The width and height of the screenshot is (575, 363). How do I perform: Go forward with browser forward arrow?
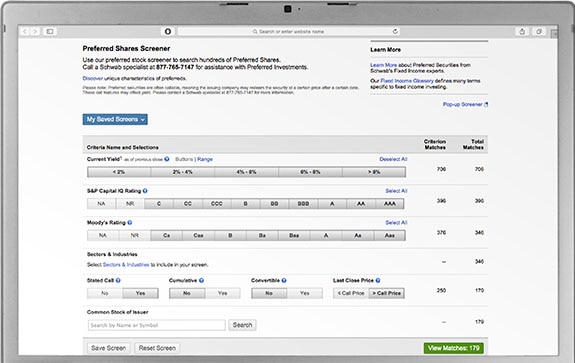click(35, 32)
